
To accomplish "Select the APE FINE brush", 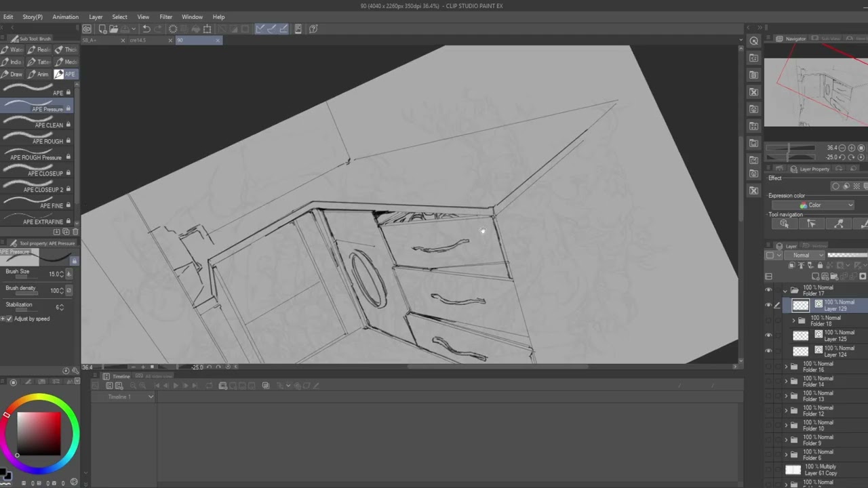I will pyautogui.click(x=37, y=203).
